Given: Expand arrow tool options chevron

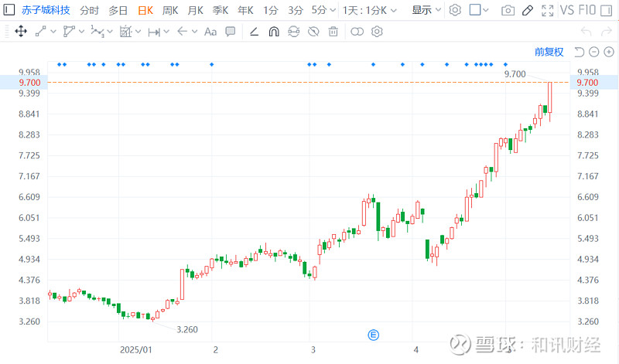Looking at the screenshot, I should [x=194, y=32].
